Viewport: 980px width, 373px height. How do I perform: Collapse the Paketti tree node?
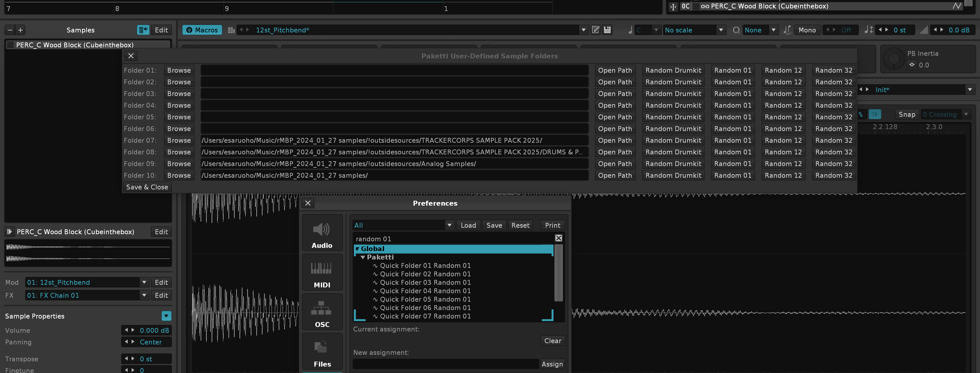coord(363,257)
